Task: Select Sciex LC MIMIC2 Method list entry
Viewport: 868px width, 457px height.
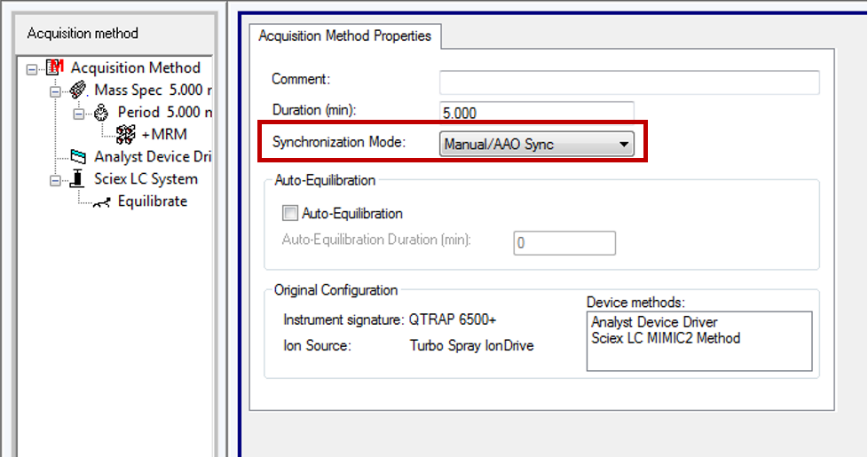Action: (x=665, y=337)
